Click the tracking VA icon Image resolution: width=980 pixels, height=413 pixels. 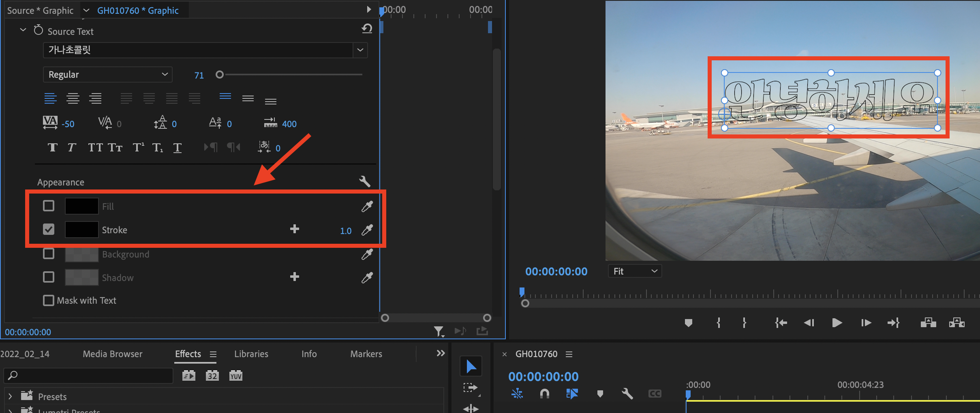50,122
